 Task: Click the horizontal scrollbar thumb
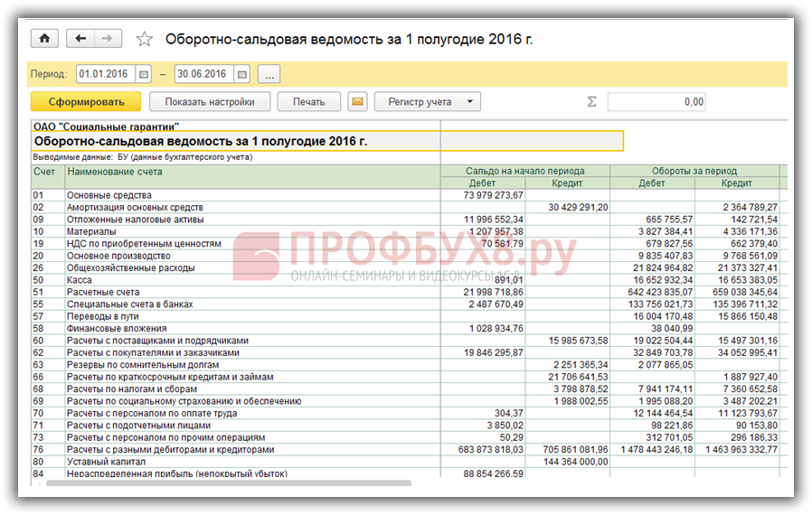(229, 482)
